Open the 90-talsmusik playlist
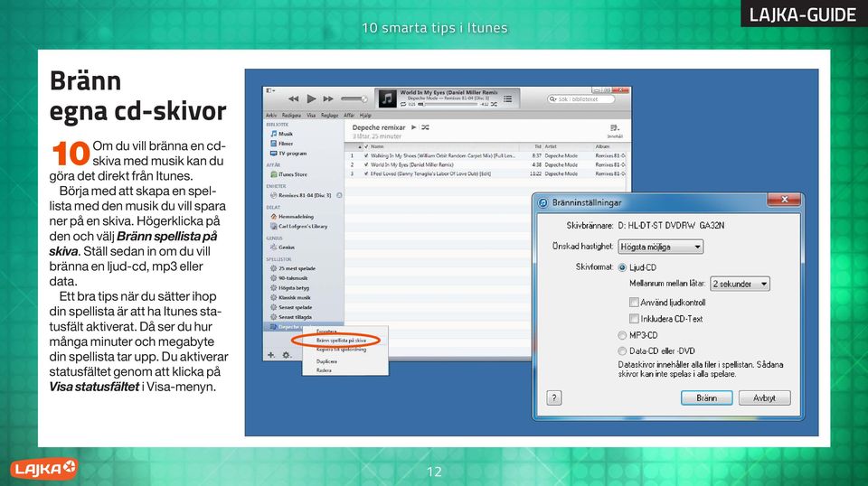This screenshot has height=486, width=868. pos(289,278)
